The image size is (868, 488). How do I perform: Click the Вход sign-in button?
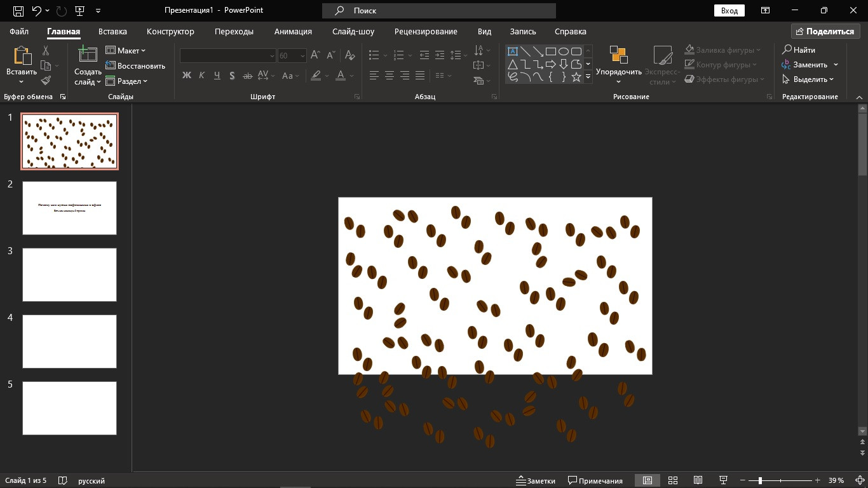tap(729, 11)
